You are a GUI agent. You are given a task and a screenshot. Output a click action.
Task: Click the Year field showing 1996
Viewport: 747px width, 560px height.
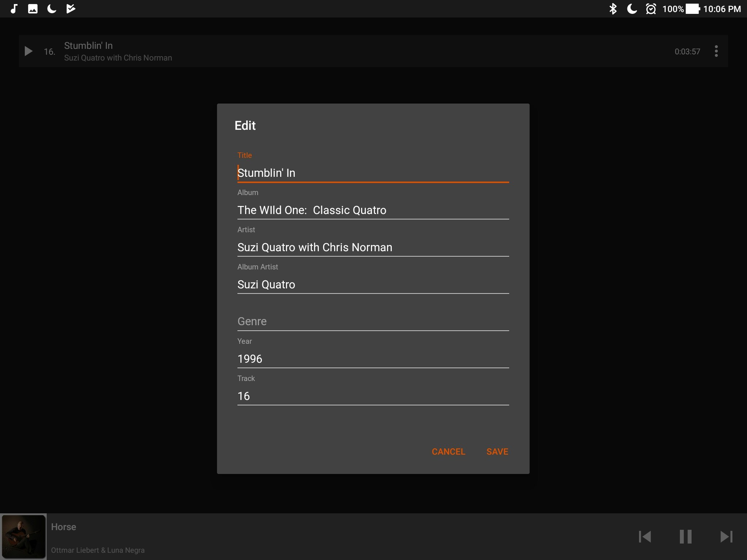click(x=372, y=359)
